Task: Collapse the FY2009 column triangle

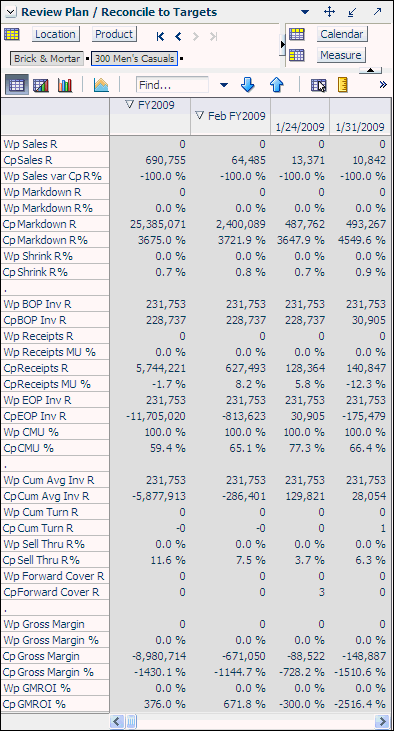Action: pyautogui.click(x=130, y=105)
